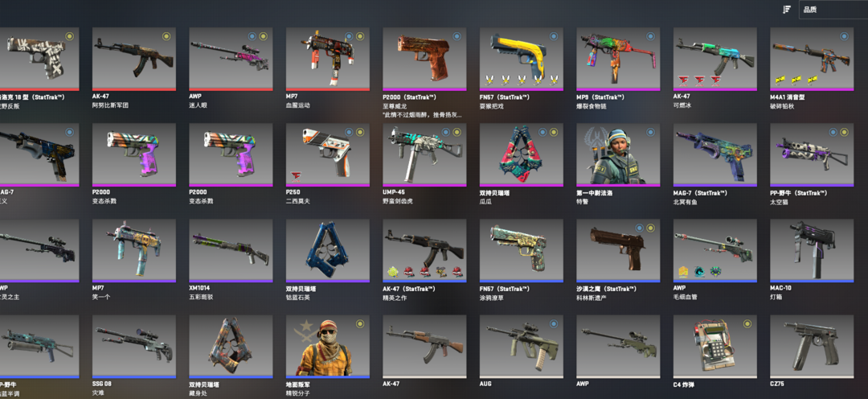Open the 品质 sorting dropdown
The width and height of the screenshot is (868, 399).
833,10
